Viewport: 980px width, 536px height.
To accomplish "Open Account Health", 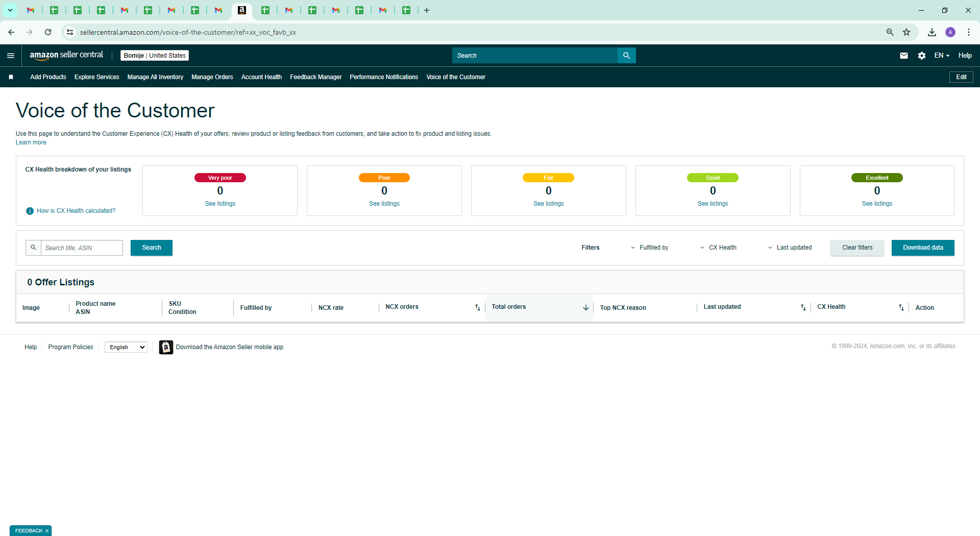I will tap(261, 77).
